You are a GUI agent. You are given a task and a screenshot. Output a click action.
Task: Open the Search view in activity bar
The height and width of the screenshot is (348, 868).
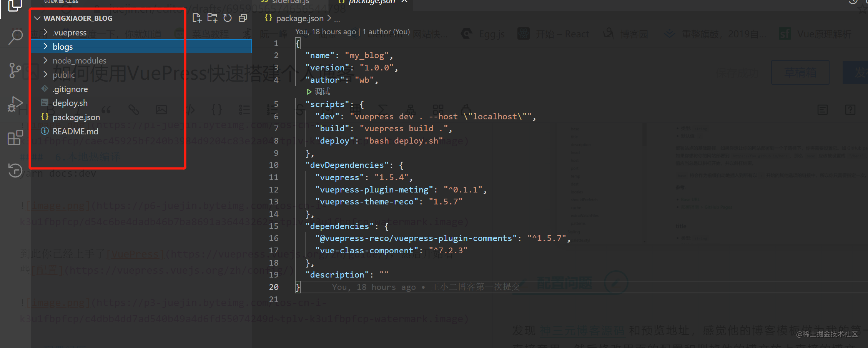pyautogui.click(x=15, y=37)
